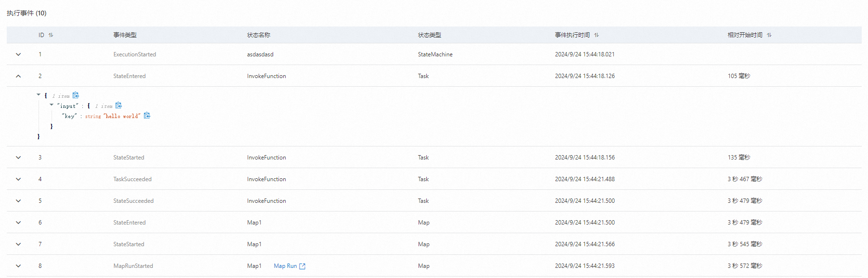Click timestamp 2024/9/24 15:44:21.593
Viewport: 868px width, 278px height.
[x=585, y=266]
